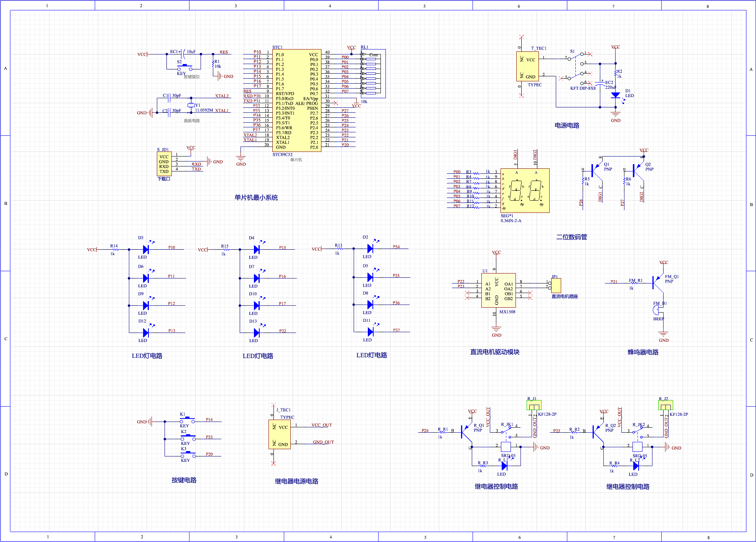756x542 pixels.
Task: Click the K3 KEY pushbutton
Action: tap(188, 455)
